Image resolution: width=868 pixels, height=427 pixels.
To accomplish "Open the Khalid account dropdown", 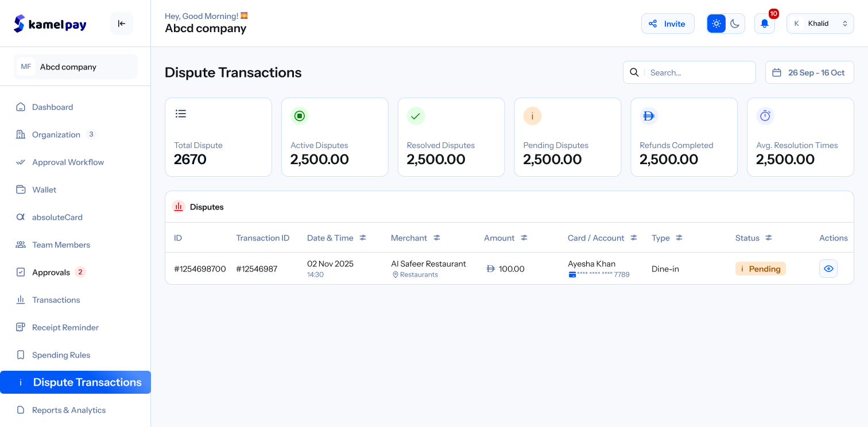I will point(820,23).
